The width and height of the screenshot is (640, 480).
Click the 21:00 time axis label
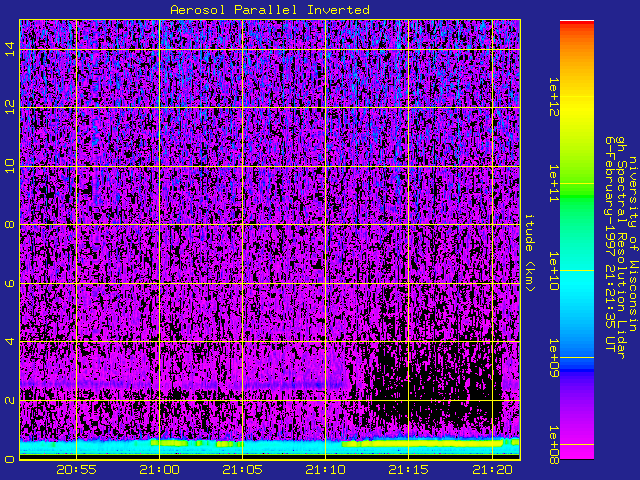(160, 470)
